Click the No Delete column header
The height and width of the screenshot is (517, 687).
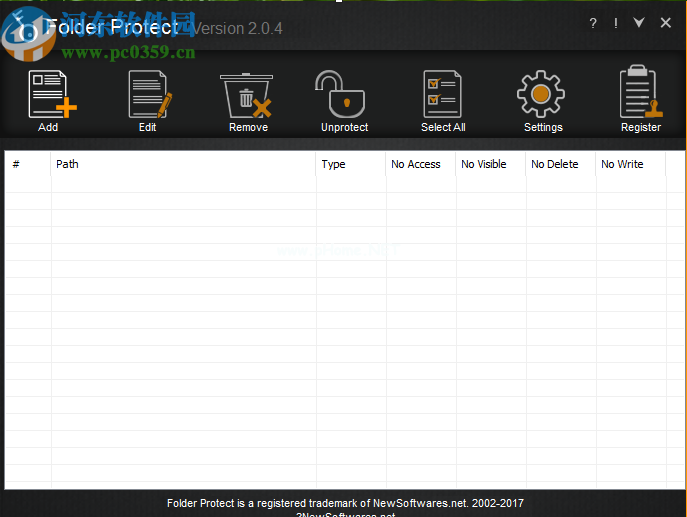(x=559, y=164)
